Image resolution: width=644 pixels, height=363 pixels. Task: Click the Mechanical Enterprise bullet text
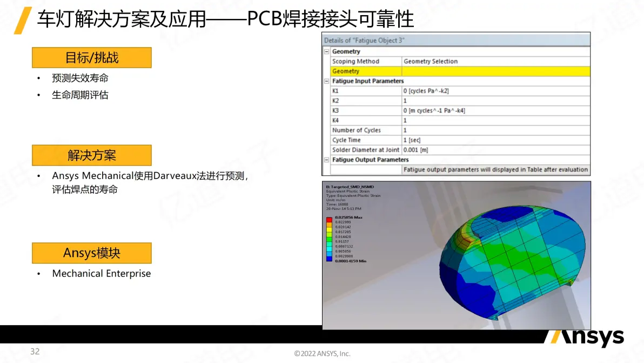coord(102,273)
